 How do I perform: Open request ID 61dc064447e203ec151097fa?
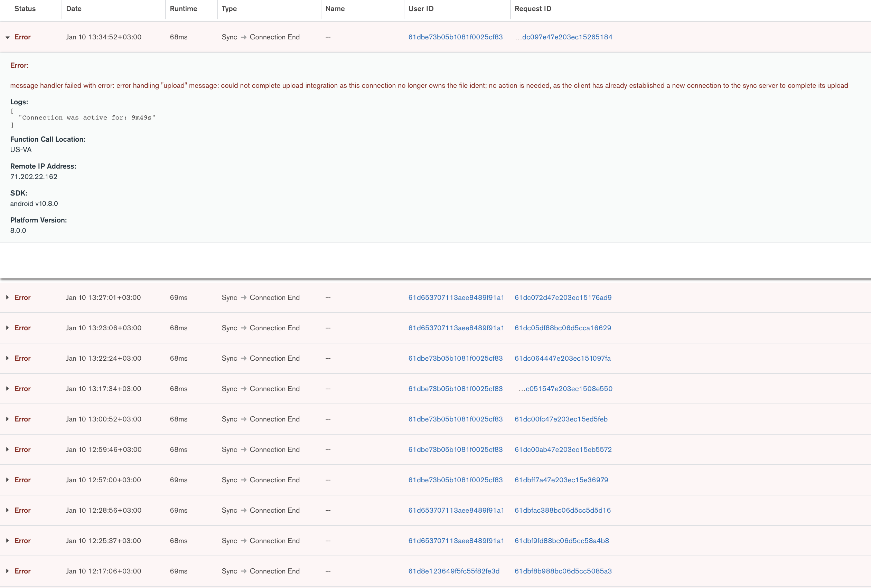click(562, 358)
